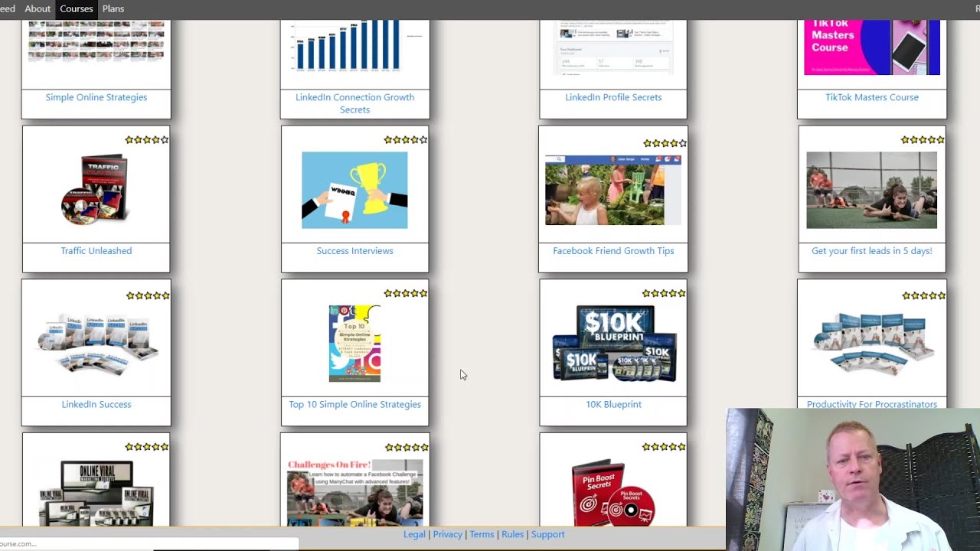Screen dimensions: 980x551
Task: Open Online Viral Marketing Secrets image
Action: (96, 494)
